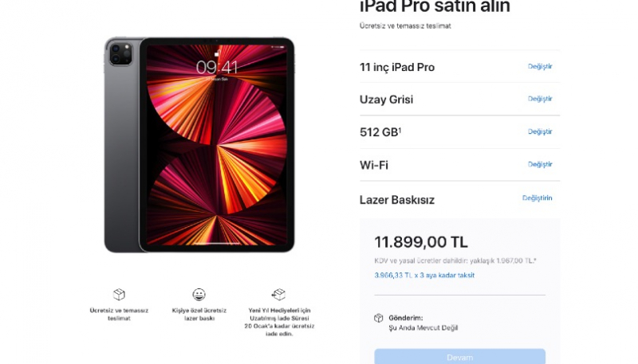Click the Kişiye özel ücretsiz lazer baskı caption

(199, 314)
